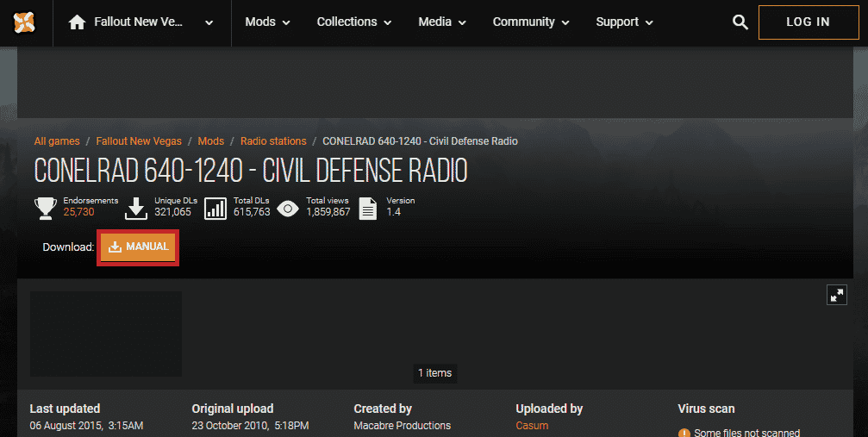Image resolution: width=868 pixels, height=437 pixels.
Task: Click the CONELRAD 640-1240 mod title
Action: [251, 171]
